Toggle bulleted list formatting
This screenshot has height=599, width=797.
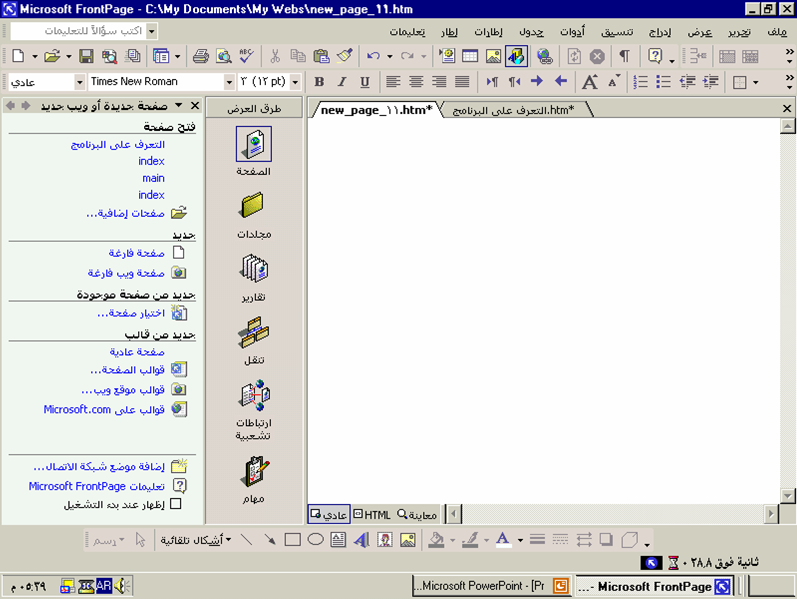point(663,82)
